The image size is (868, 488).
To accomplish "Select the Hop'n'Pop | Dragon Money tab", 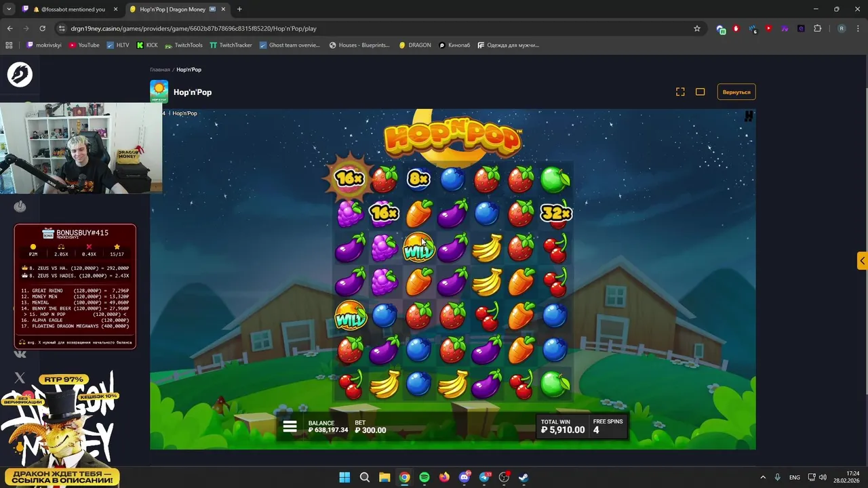I will [178, 9].
